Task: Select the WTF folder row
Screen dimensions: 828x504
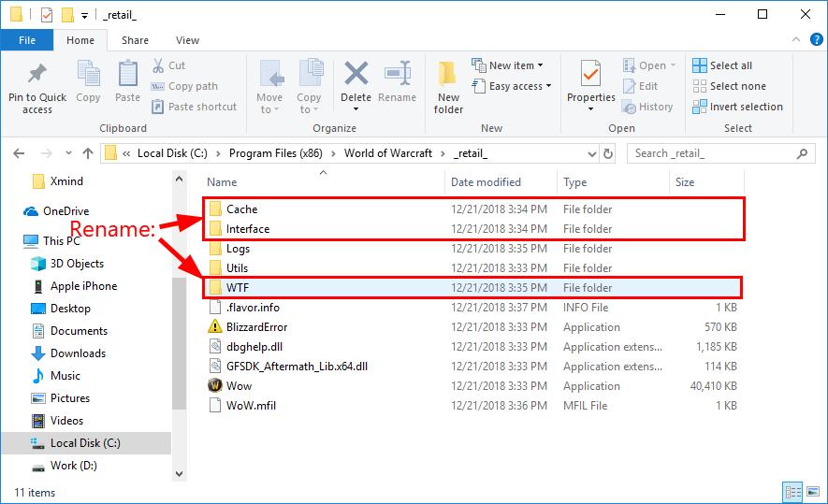Action: tap(472, 288)
